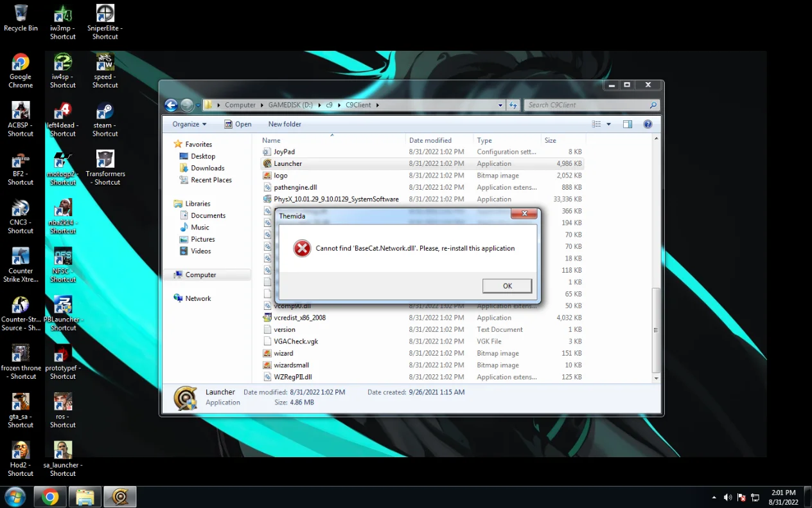Open File Explorer from the taskbar
812x508 pixels.
(85, 497)
